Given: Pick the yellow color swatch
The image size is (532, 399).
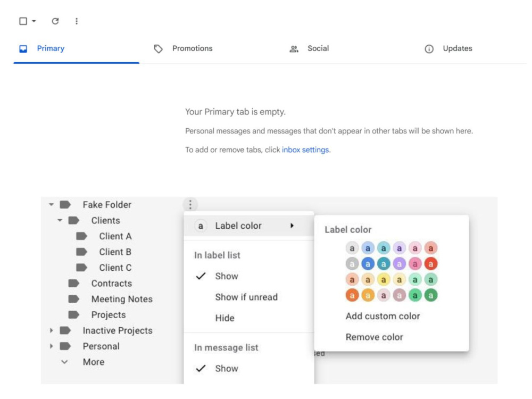Looking at the screenshot, I should point(384,280).
